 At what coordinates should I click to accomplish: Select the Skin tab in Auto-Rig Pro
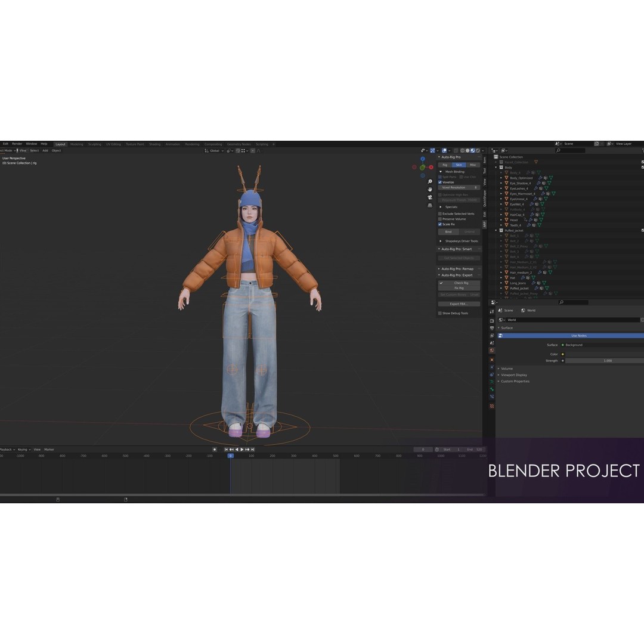(459, 165)
